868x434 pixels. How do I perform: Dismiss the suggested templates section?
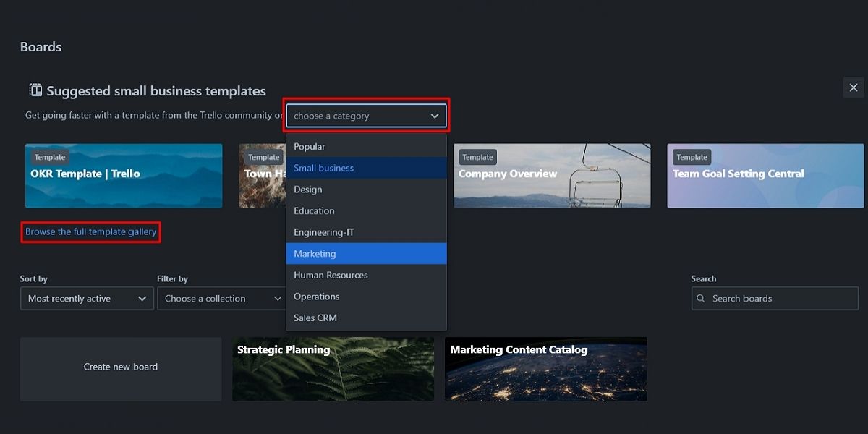(853, 87)
